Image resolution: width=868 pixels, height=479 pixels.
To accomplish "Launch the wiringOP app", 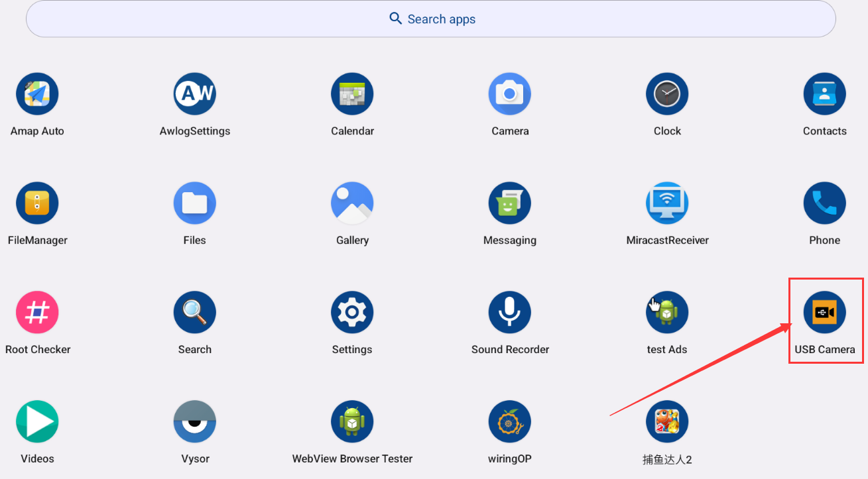I will click(x=510, y=422).
